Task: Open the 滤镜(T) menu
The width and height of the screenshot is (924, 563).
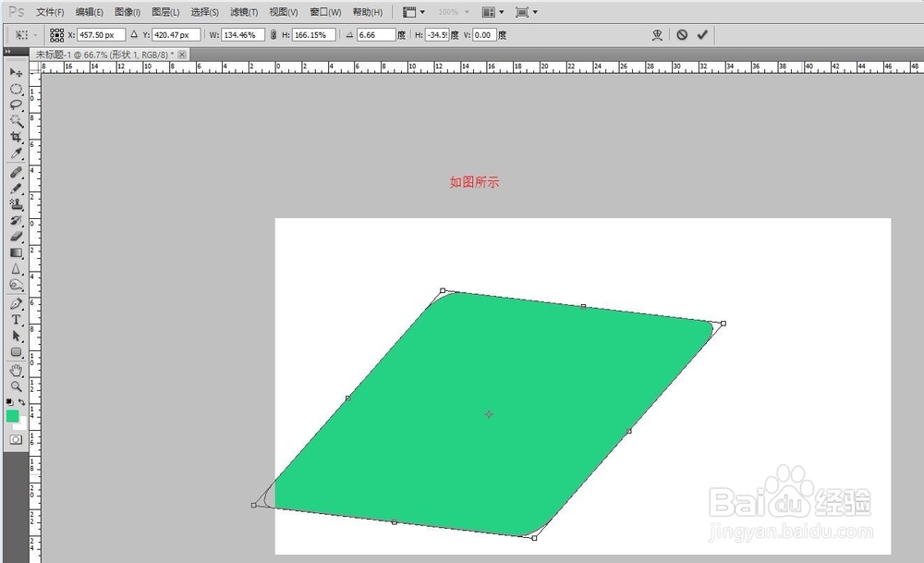Action: point(243,12)
